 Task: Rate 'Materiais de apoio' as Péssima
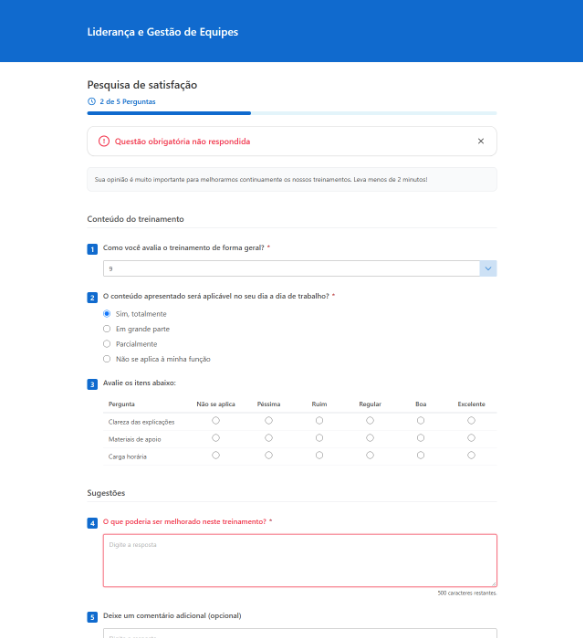pos(269,438)
